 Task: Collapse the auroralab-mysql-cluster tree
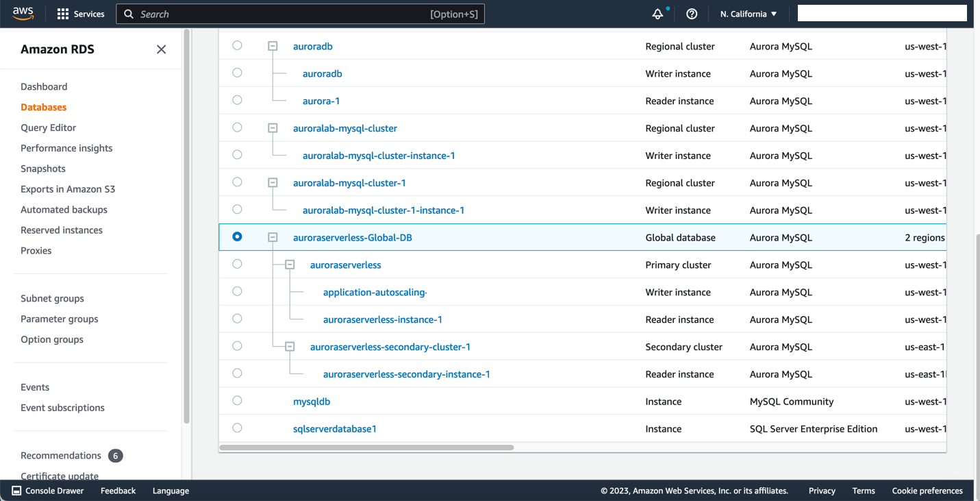pos(273,128)
